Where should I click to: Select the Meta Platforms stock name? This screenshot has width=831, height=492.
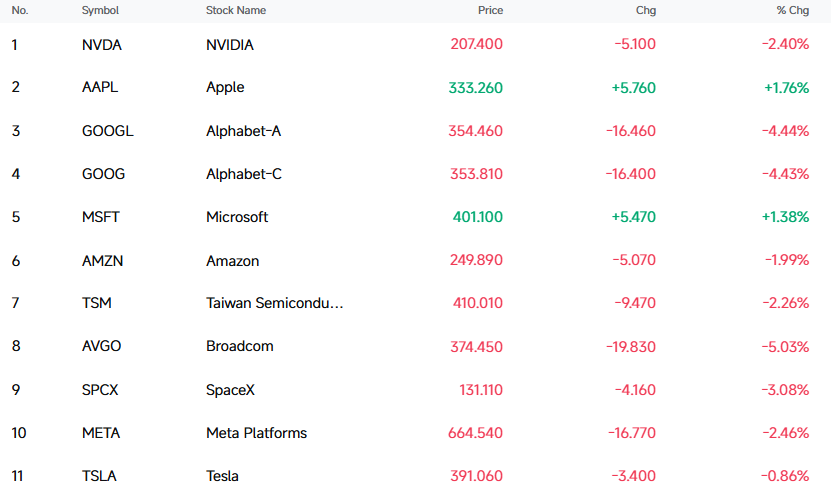pos(257,433)
